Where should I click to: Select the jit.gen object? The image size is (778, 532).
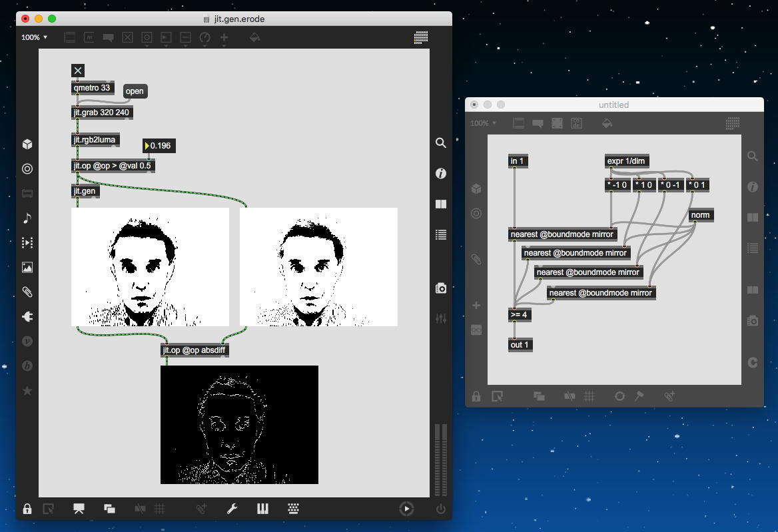click(85, 191)
